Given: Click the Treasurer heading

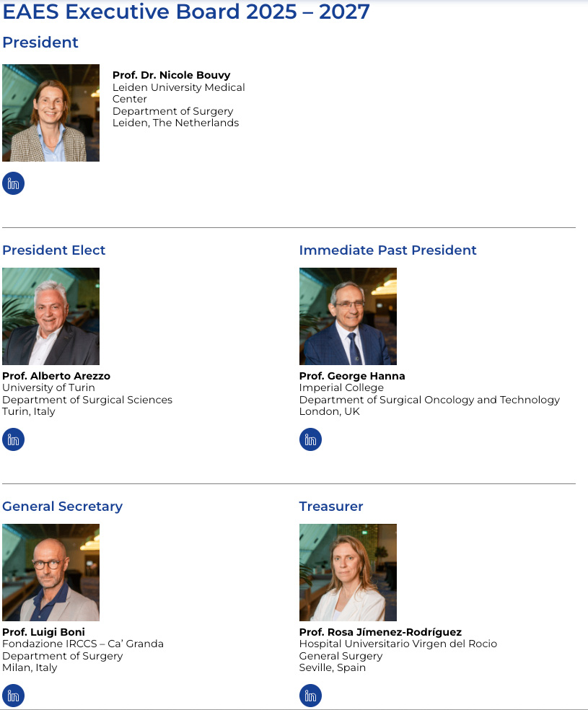Looking at the screenshot, I should [x=331, y=507].
